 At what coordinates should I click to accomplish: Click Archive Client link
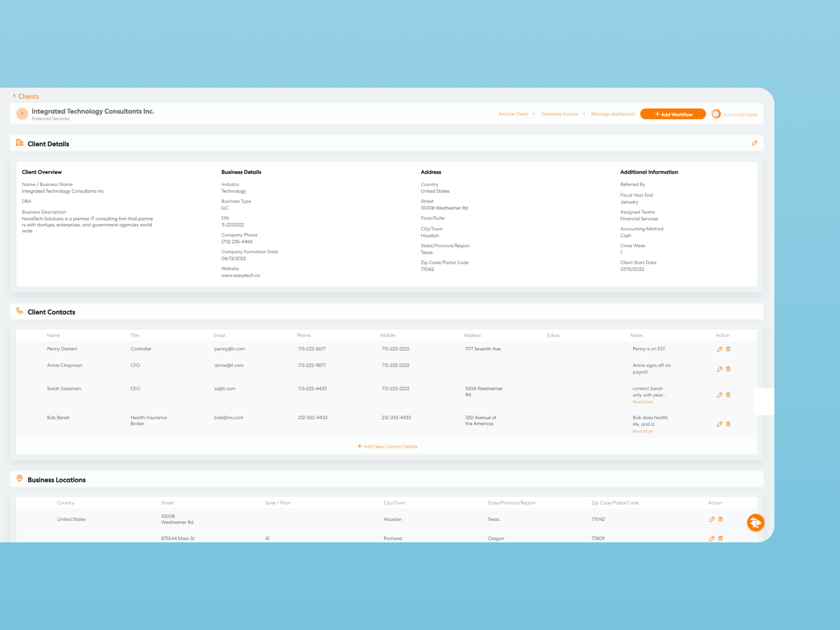point(513,114)
